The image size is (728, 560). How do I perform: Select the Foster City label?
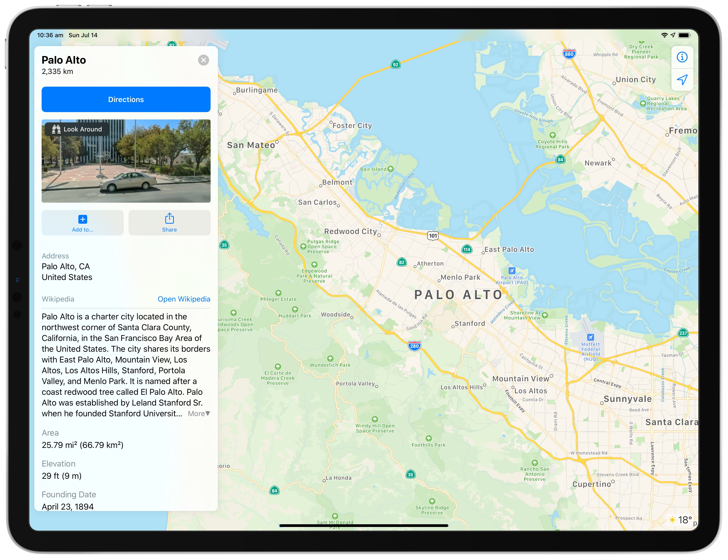pos(352,126)
